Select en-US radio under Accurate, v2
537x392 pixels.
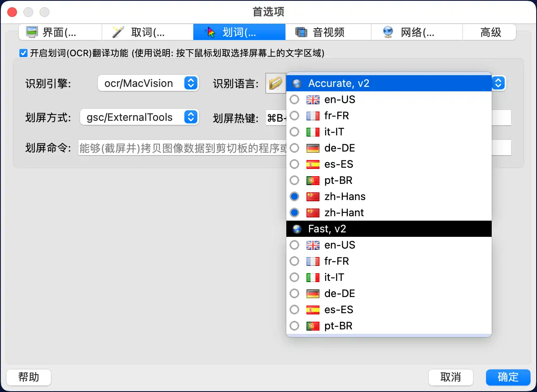coord(294,99)
